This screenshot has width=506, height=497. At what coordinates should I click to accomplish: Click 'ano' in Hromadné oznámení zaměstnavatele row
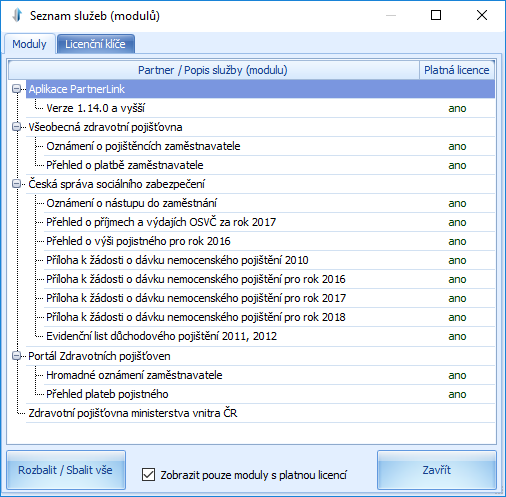tap(457, 375)
